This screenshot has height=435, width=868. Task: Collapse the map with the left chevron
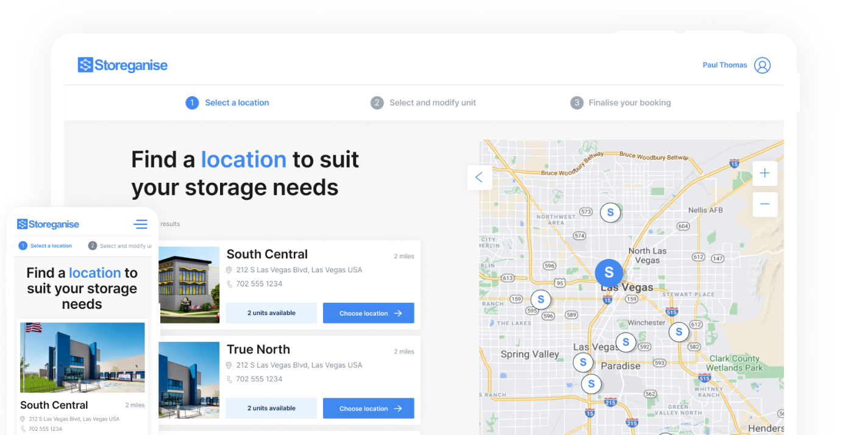pos(479,177)
